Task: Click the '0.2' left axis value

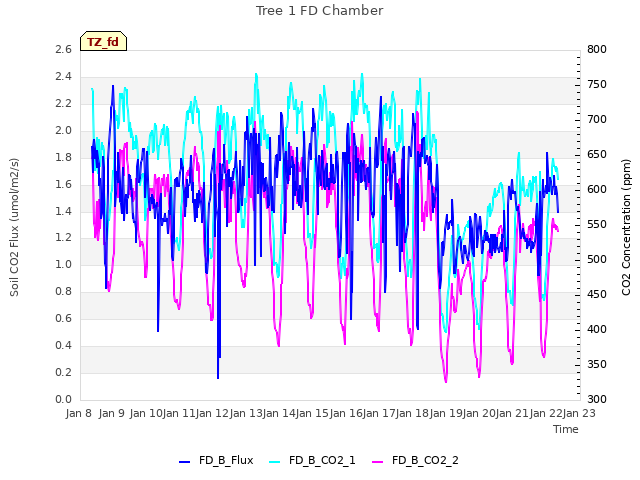Action: 63,372
